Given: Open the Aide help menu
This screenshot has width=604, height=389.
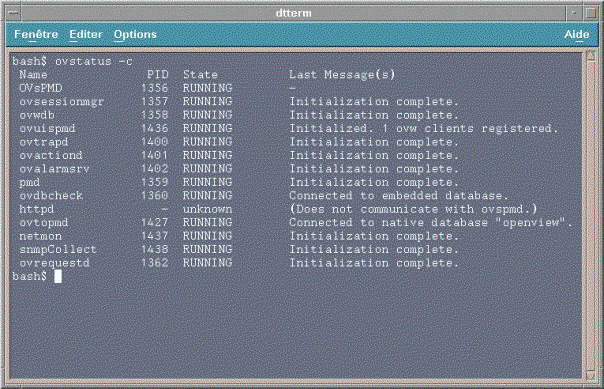Looking at the screenshot, I should (x=576, y=34).
